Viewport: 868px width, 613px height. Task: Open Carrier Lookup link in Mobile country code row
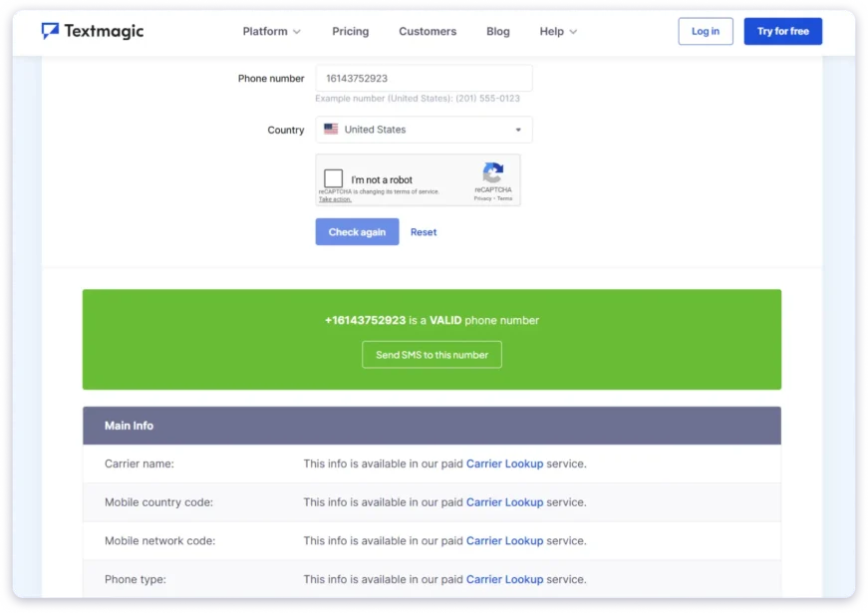pyautogui.click(x=504, y=502)
